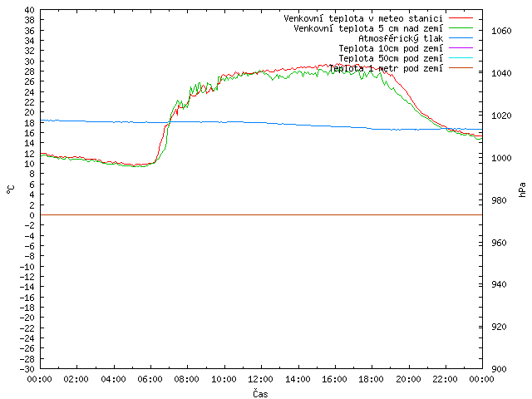Click the 'Teplota 10cm pod zemí' legend label
The image size is (532, 399).
point(391,48)
